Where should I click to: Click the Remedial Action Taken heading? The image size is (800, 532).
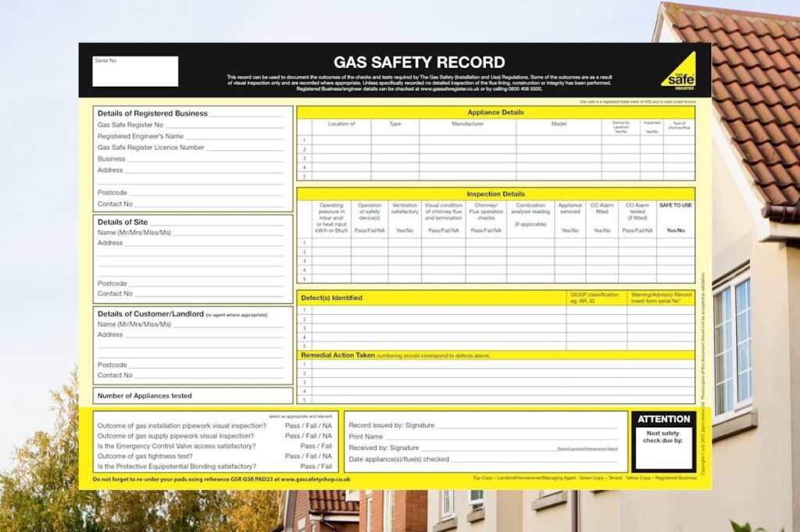tap(337, 355)
